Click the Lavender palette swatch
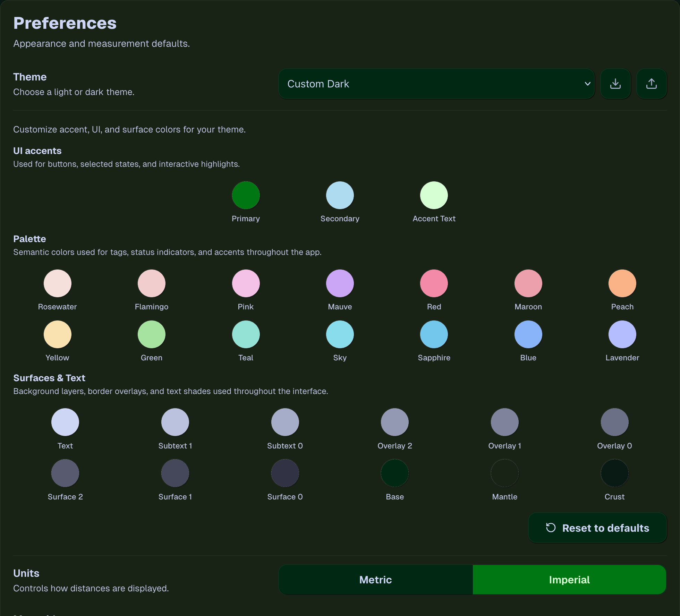This screenshot has height=616, width=680. click(622, 334)
